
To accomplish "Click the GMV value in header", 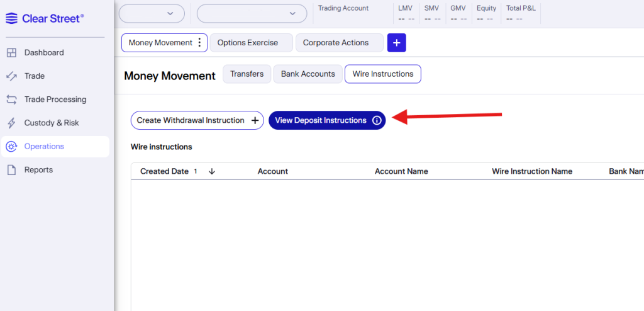I will click(x=458, y=19).
